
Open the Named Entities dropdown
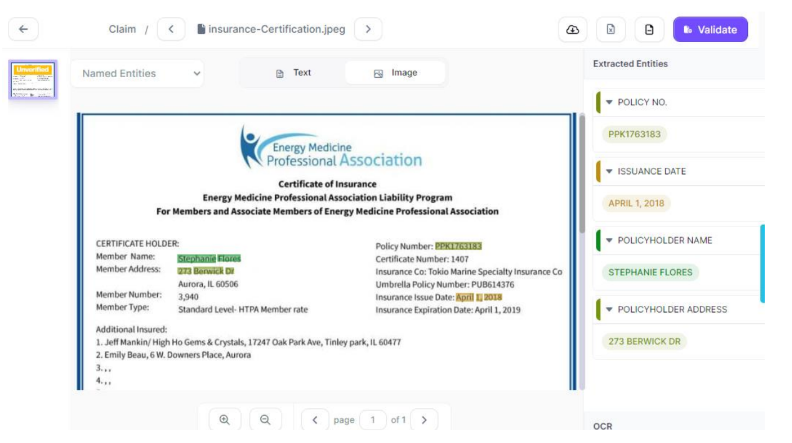tap(137, 74)
